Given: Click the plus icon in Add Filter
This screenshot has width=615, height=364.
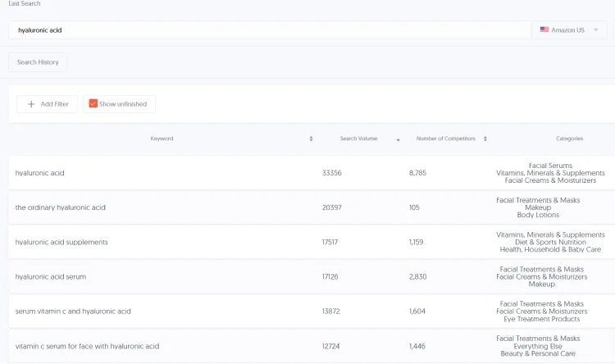Looking at the screenshot, I should tap(31, 104).
